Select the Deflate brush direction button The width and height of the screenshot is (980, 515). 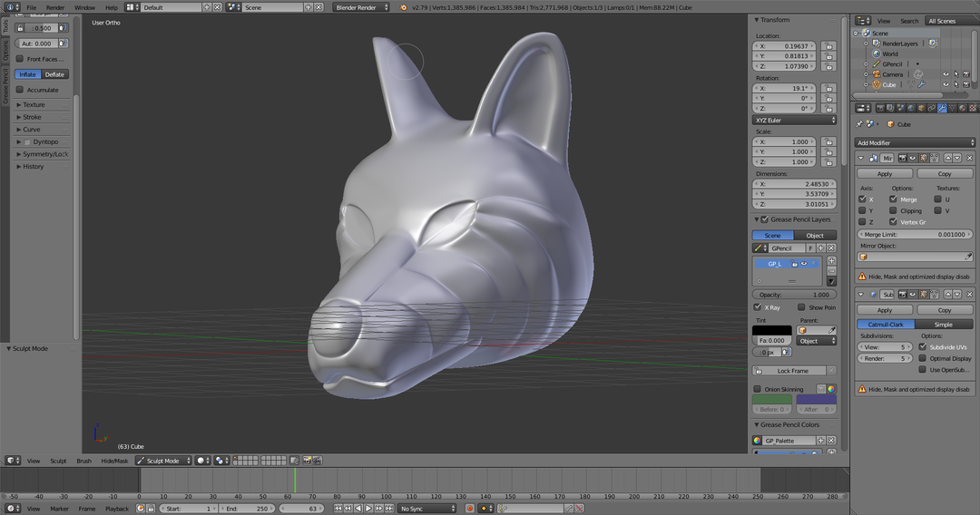[55, 74]
